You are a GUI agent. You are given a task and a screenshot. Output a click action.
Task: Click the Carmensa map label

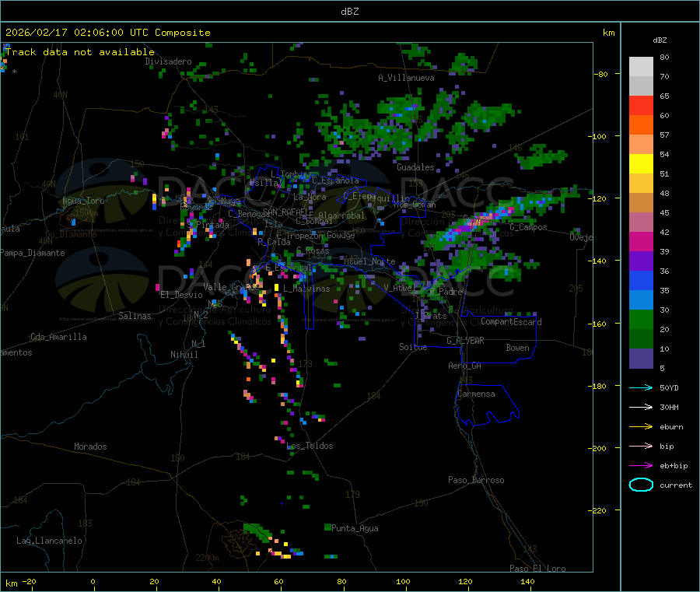coord(476,394)
